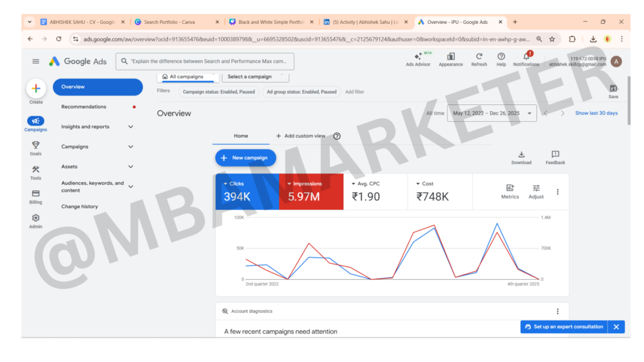Open the date range dropdown

click(x=492, y=113)
